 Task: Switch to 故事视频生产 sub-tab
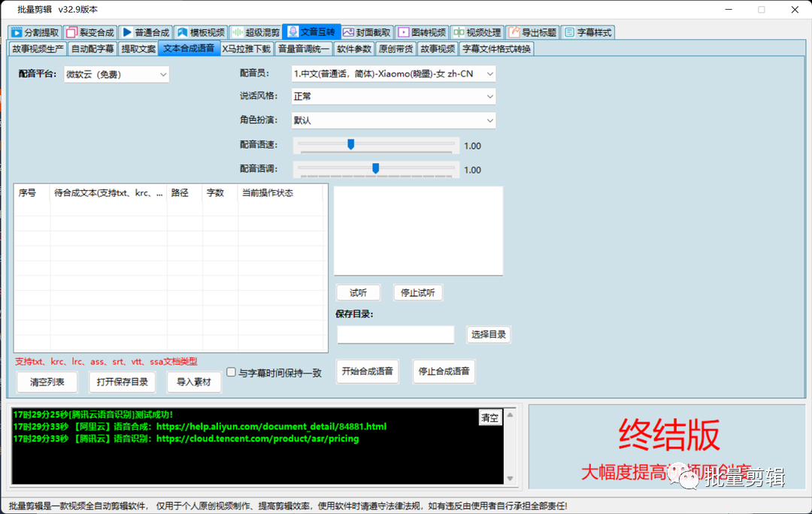tap(38, 49)
